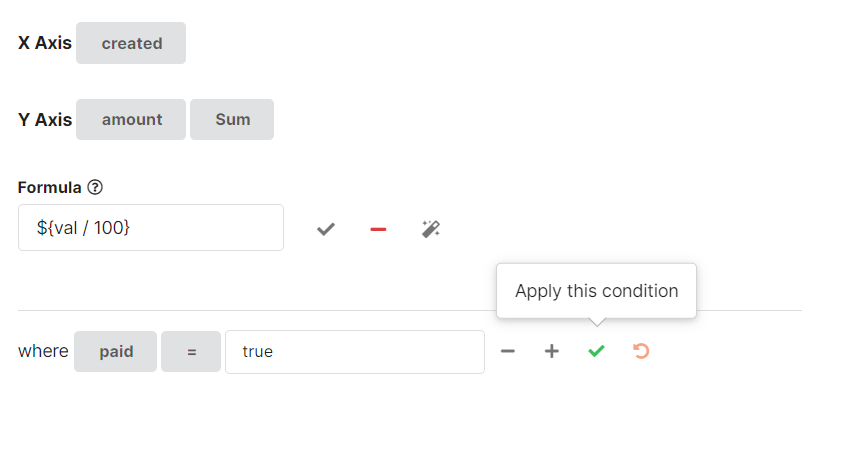
Task: Click the 'Apply this condition' tooltip
Action: coord(596,291)
